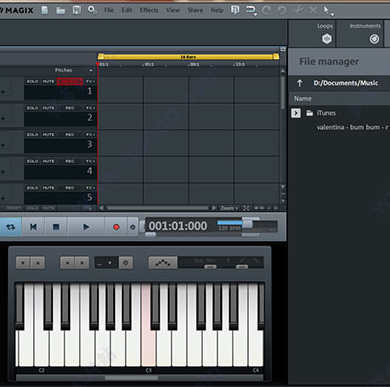Screen dimensions: 390x387
Task: Click the iTunes folder icon
Action: click(310, 113)
